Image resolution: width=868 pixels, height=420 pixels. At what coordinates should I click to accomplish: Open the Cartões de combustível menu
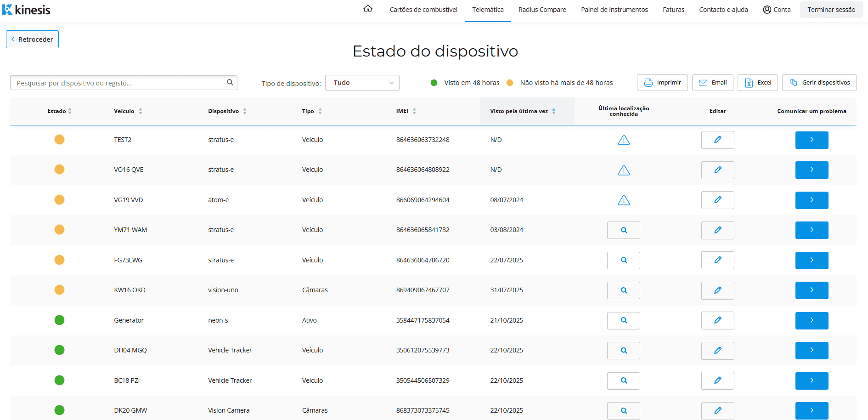point(423,10)
